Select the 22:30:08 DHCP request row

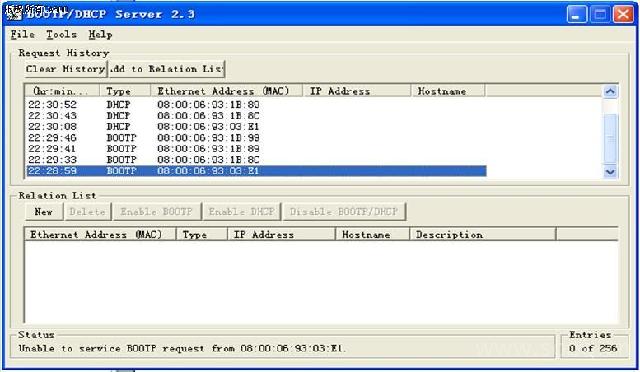pos(256,127)
